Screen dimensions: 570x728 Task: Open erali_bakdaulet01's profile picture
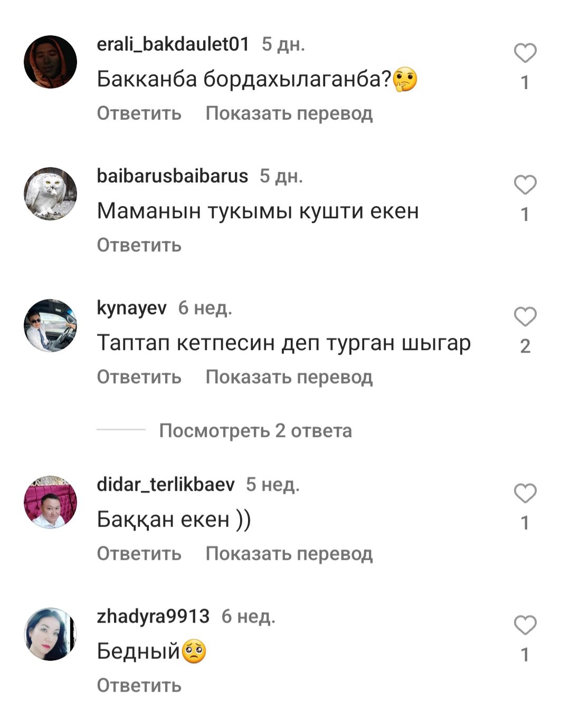pyautogui.click(x=51, y=62)
